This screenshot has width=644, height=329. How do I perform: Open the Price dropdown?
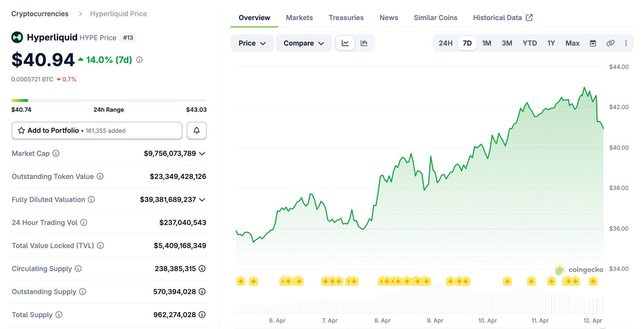tap(252, 43)
